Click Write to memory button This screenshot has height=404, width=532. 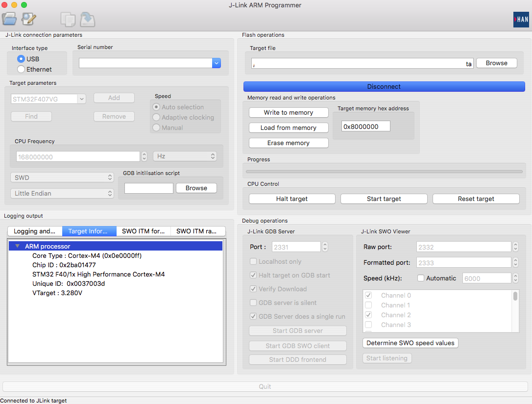[289, 112]
